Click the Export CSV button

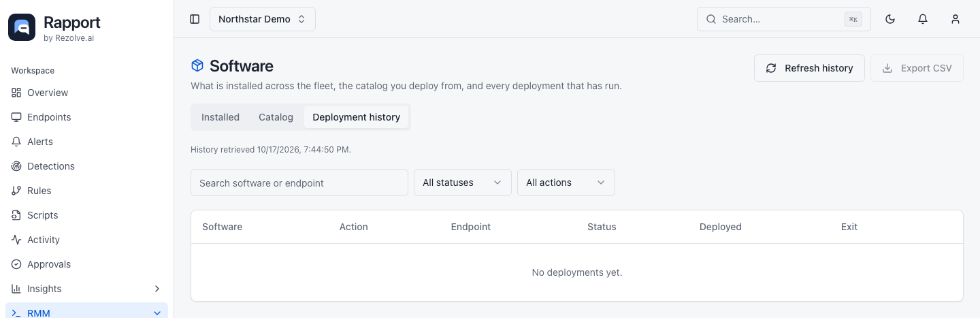point(917,68)
